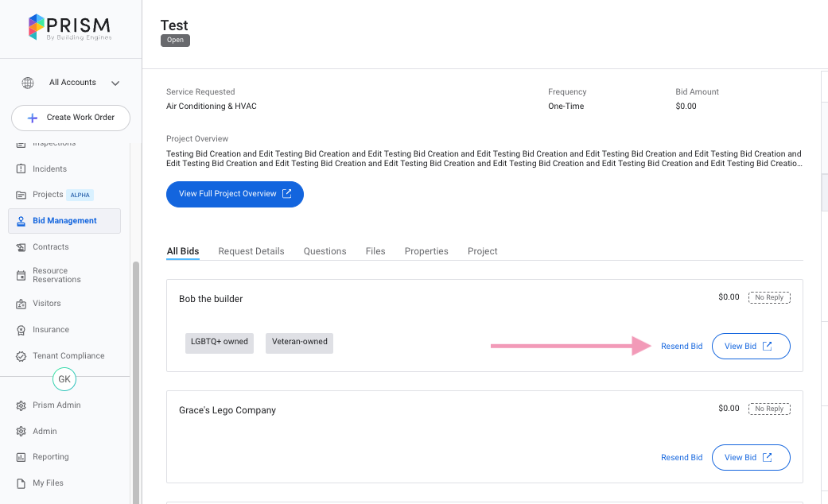Open Projects in the sidebar

tap(48, 194)
